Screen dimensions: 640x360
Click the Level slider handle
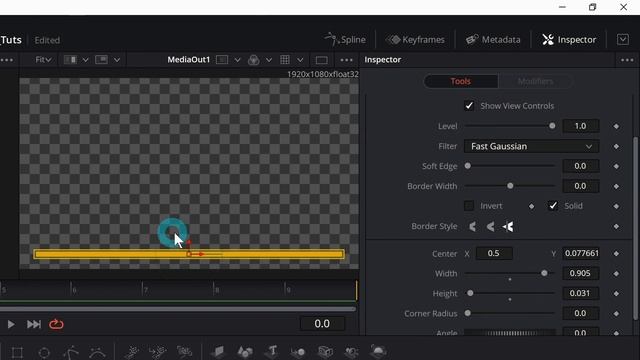(x=552, y=126)
